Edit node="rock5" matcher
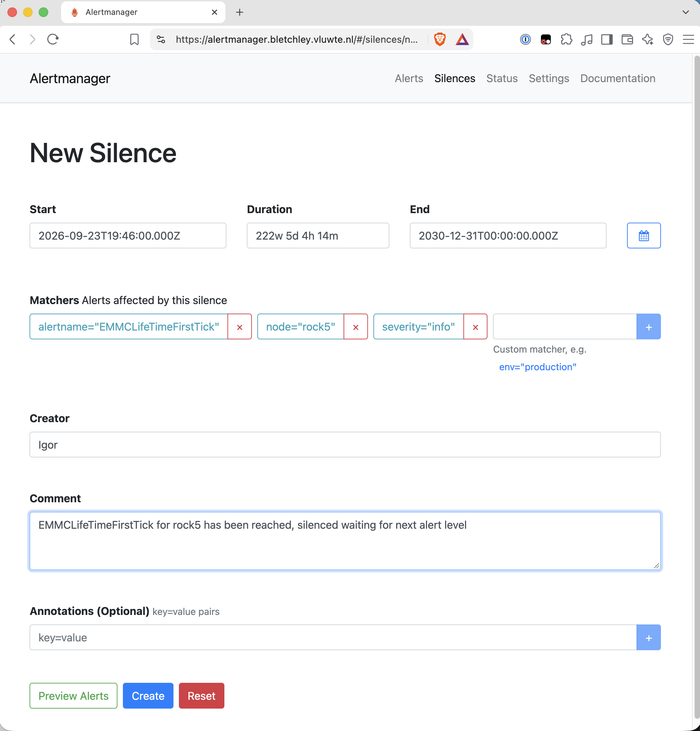Screen dimensions: 700x731 coord(300,327)
